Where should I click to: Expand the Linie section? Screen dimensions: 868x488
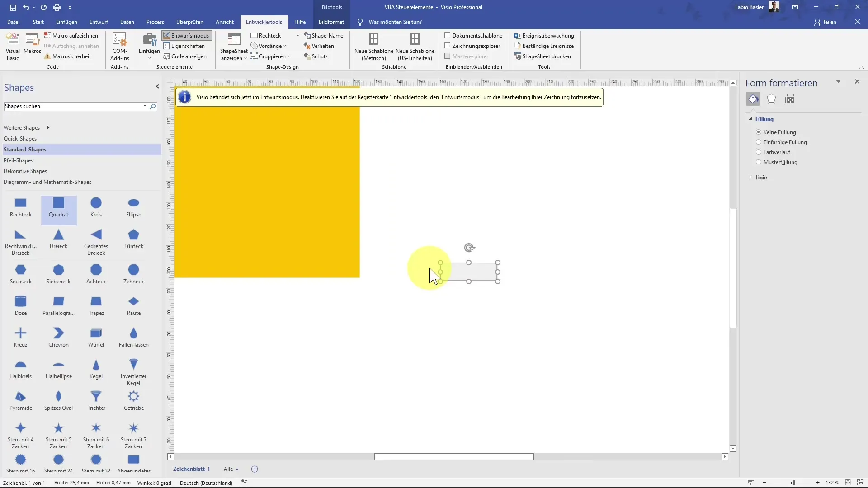pyautogui.click(x=750, y=177)
